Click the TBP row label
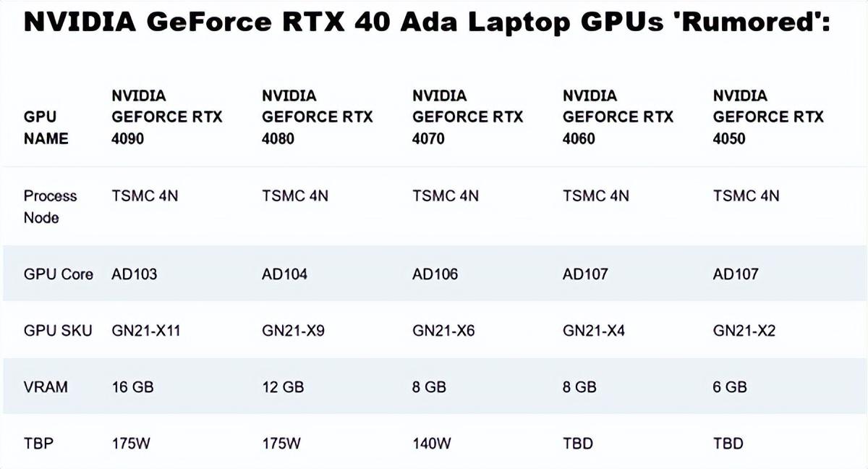This screenshot has width=868, height=469. pos(40,443)
